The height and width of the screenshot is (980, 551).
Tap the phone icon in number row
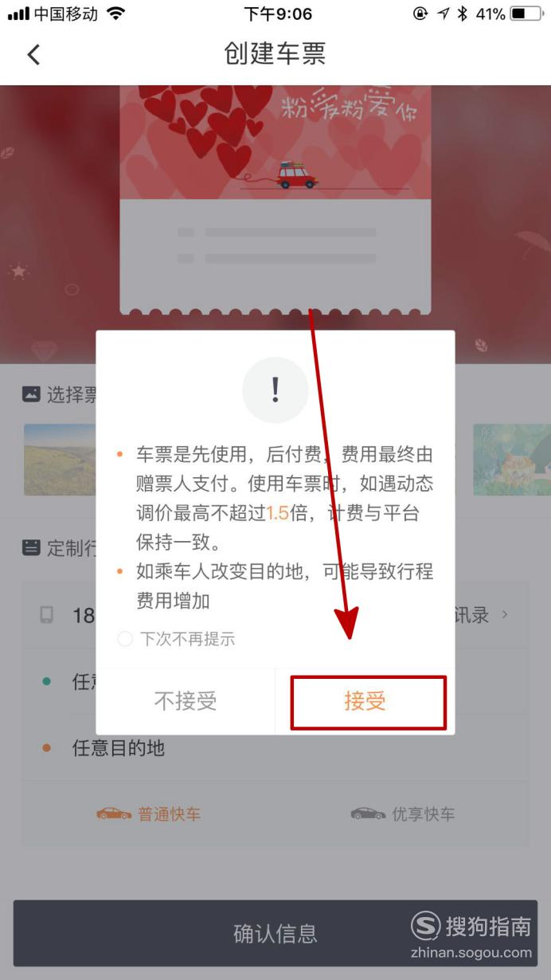47,615
